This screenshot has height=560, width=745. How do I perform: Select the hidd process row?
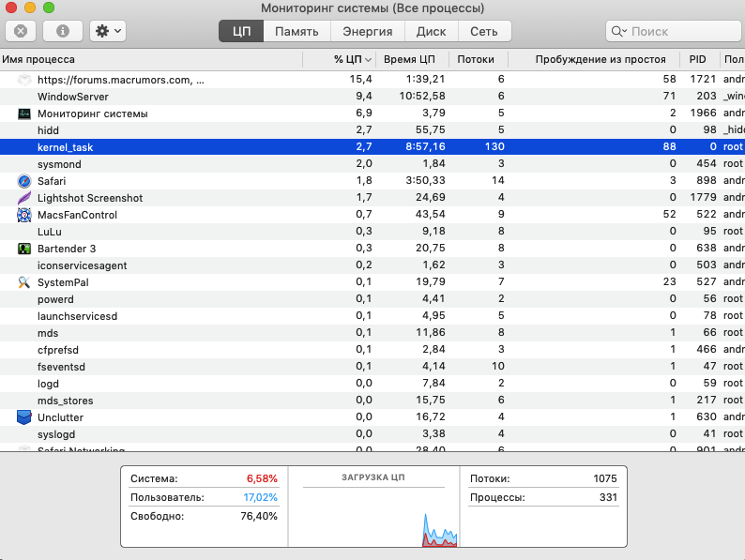(372, 130)
